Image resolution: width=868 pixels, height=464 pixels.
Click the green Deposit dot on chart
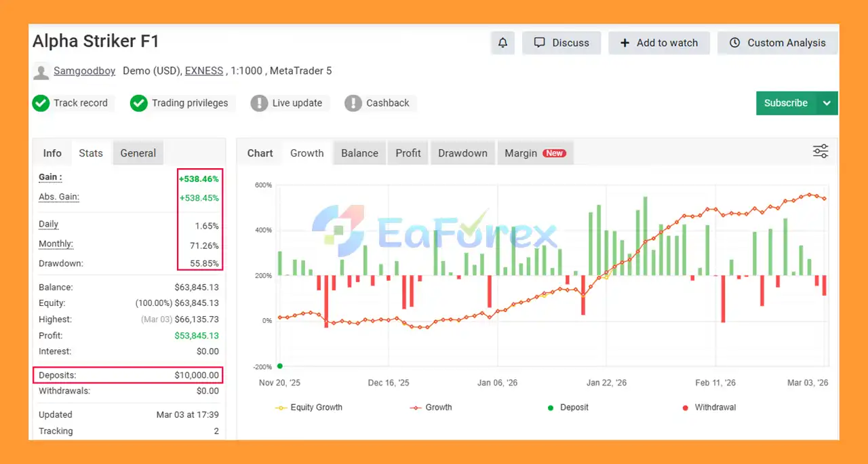[x=280, y=366]
